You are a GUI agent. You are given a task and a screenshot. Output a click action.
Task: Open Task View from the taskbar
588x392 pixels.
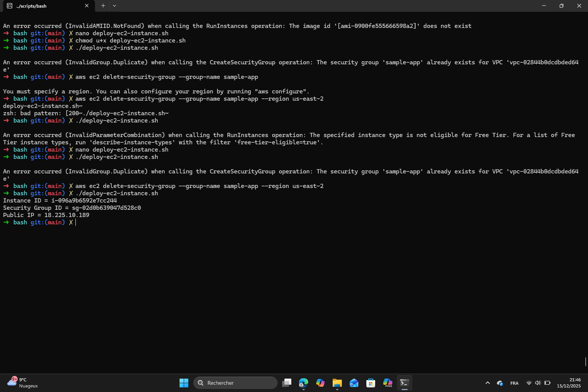click(287, 382)
